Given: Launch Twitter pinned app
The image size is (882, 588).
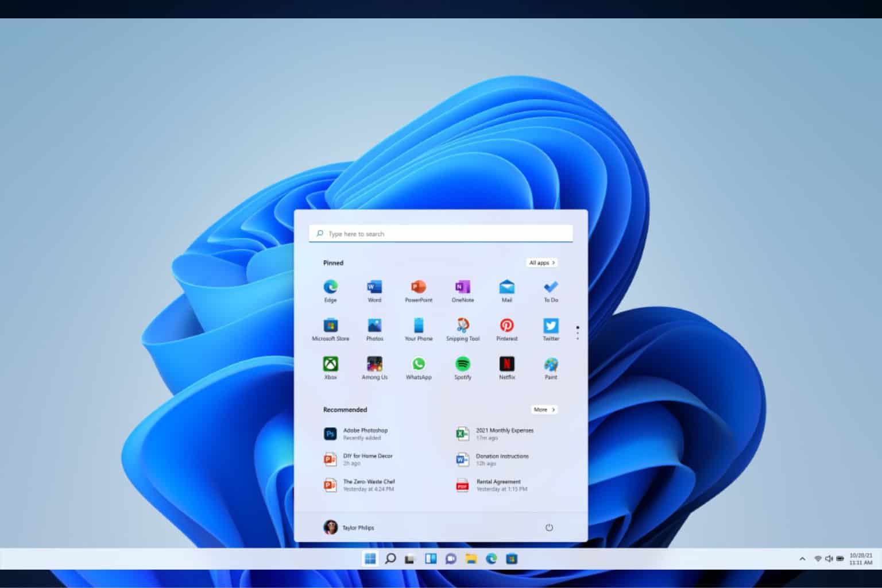Looking at the screenshot, I should click(x=551, y=330).
